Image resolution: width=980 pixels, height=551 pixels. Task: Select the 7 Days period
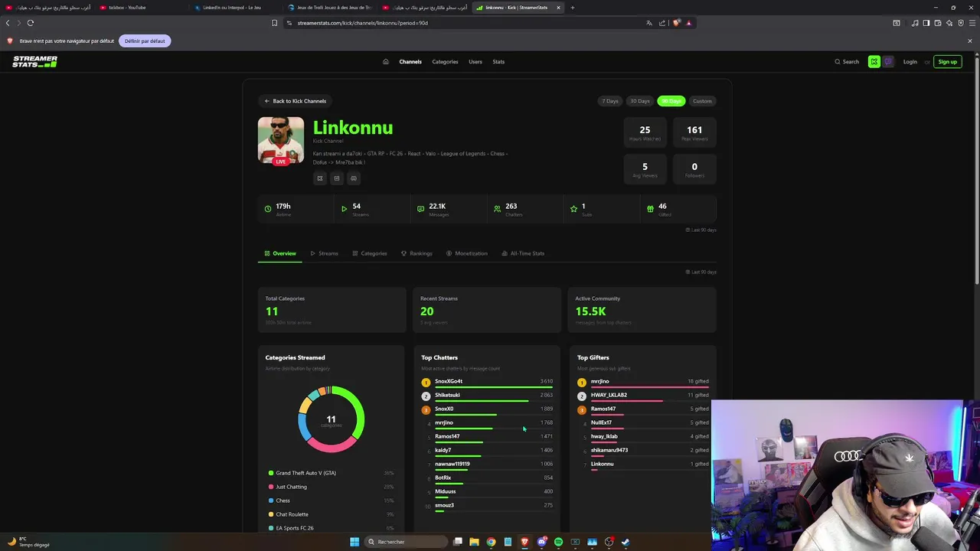pos(610,101)
